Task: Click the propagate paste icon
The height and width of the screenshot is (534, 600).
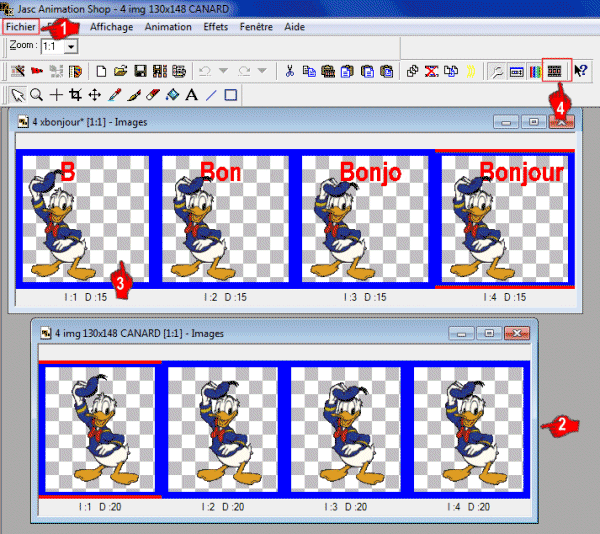Action: pyautogui.click(x=451, y=71)
